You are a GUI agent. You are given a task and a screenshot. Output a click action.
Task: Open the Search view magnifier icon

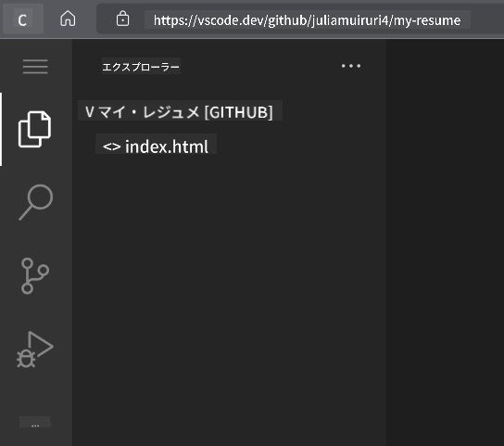(36, 202)
